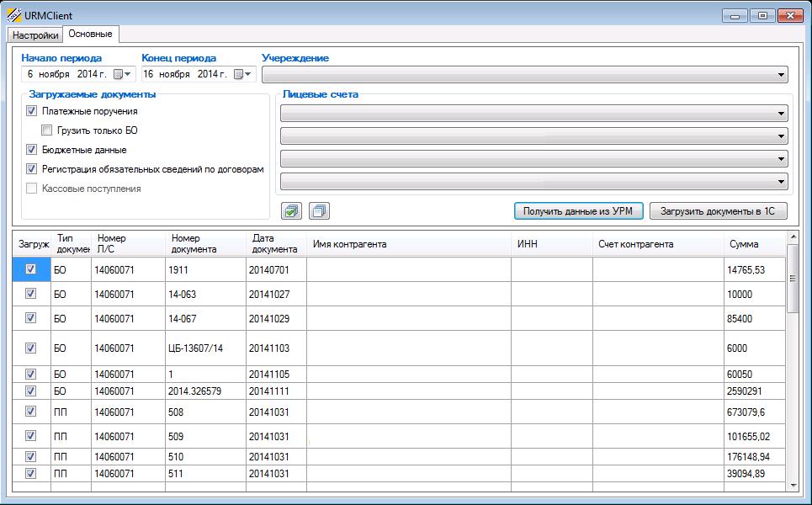Uncheck the load box for document 1911

(31, 269)
